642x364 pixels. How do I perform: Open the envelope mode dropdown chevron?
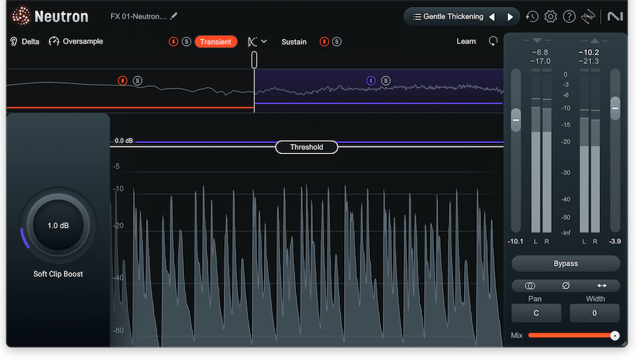click(264, 41)
